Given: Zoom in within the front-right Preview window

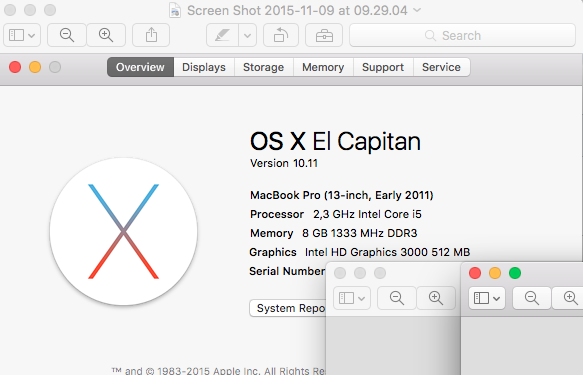Looking at the screenshot, I should pyautogui.click(x=568, y=298).
